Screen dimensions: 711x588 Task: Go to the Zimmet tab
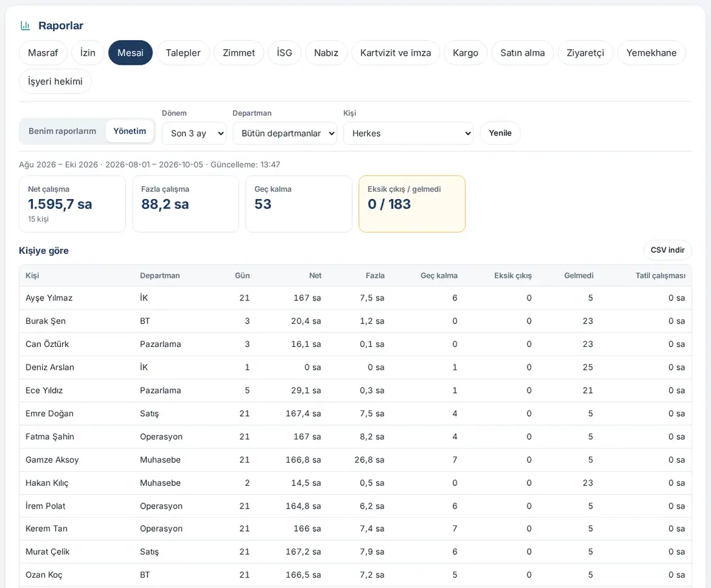[x=239, y=52]
